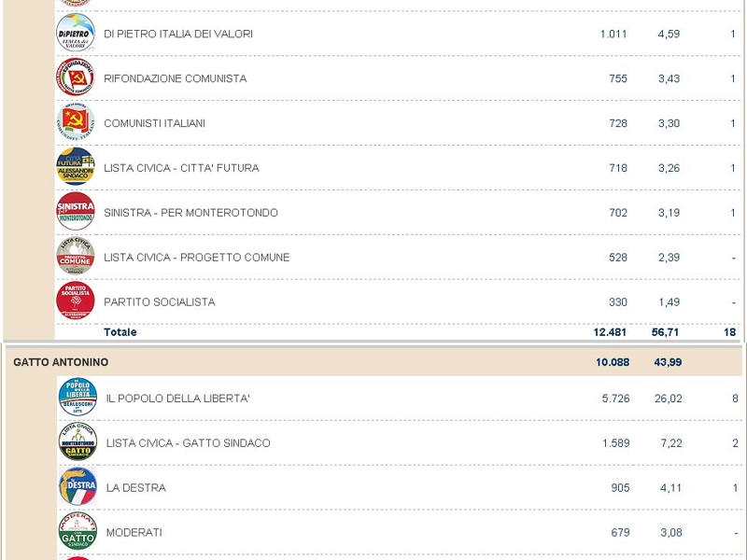Select the DI PIETRO ITALIA DEI VALORI name
The image size is (747, 560).
tap(178, 34)
